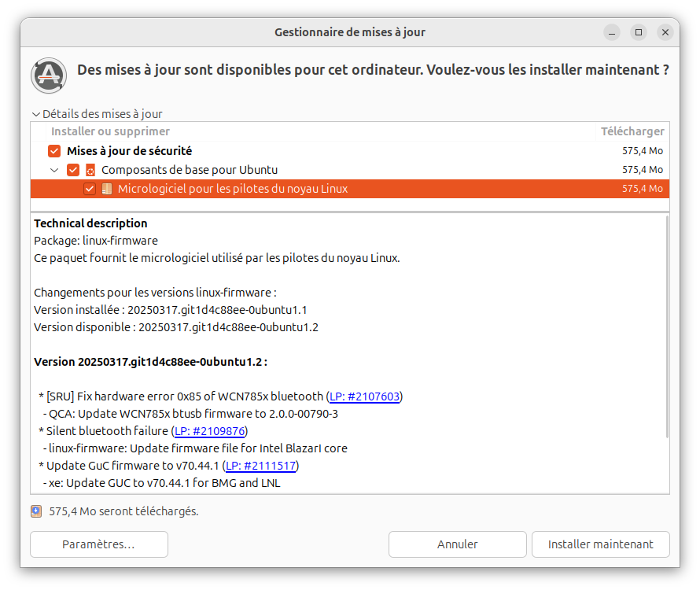This screenshot has width=700, height=590.
Task: Uncheck Mises à jour de sécurité checkbox
Action: [x=54, y=151]
